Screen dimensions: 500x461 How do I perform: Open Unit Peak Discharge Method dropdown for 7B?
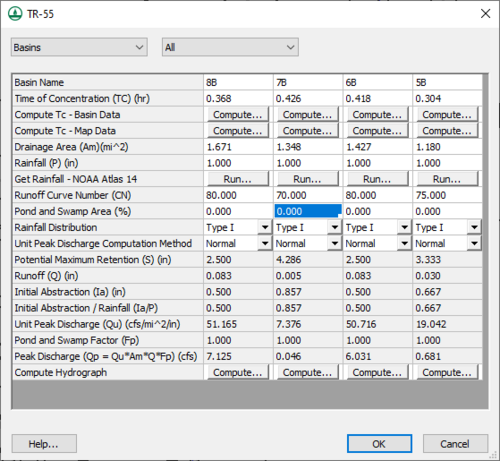[x=335, y=243]
